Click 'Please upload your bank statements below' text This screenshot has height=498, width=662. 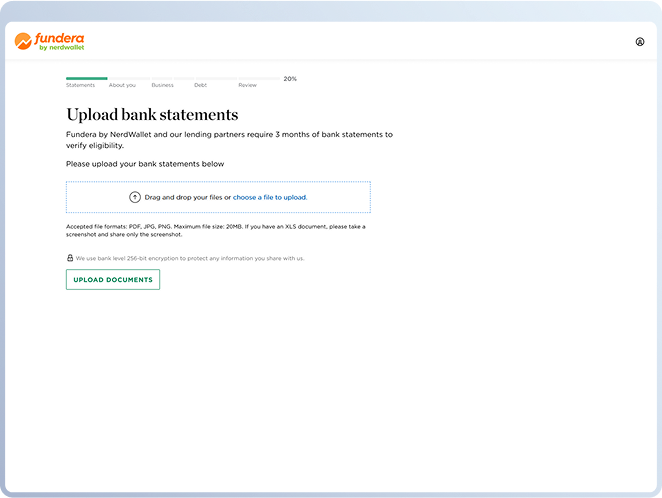click(145, 164)
